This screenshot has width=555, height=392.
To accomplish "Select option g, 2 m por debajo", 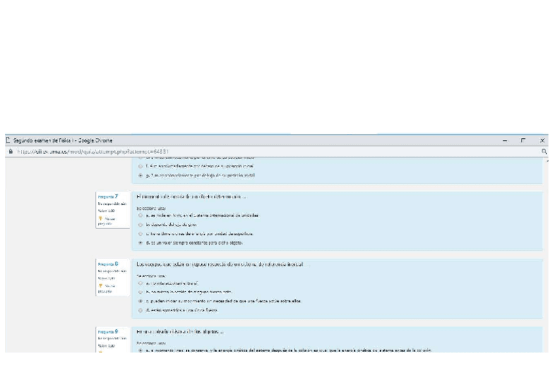I will tap(140, 175).
